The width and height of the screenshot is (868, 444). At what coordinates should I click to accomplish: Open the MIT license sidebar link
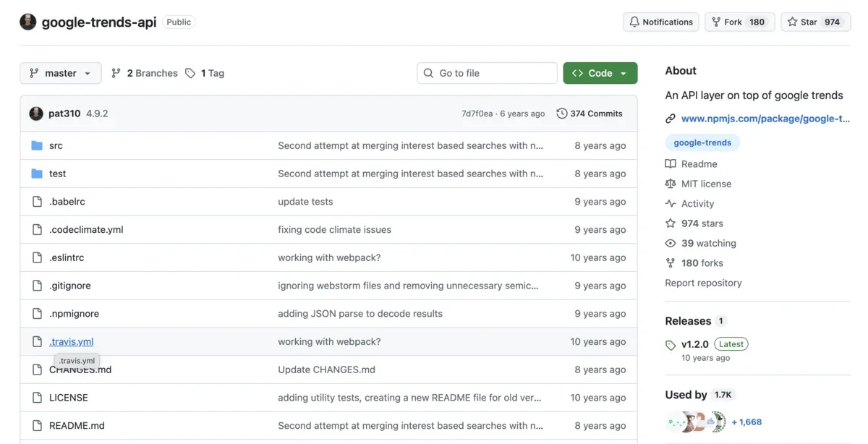click(x=706, y=184)
